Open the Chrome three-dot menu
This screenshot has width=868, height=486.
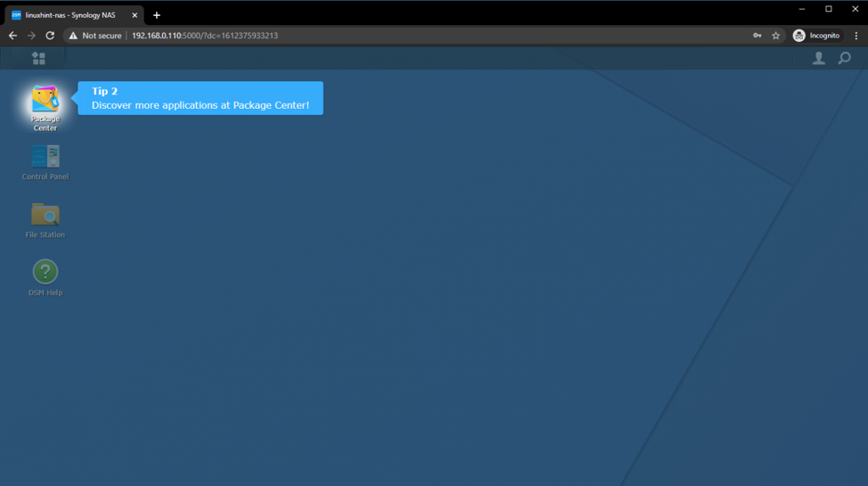[856, 36]
